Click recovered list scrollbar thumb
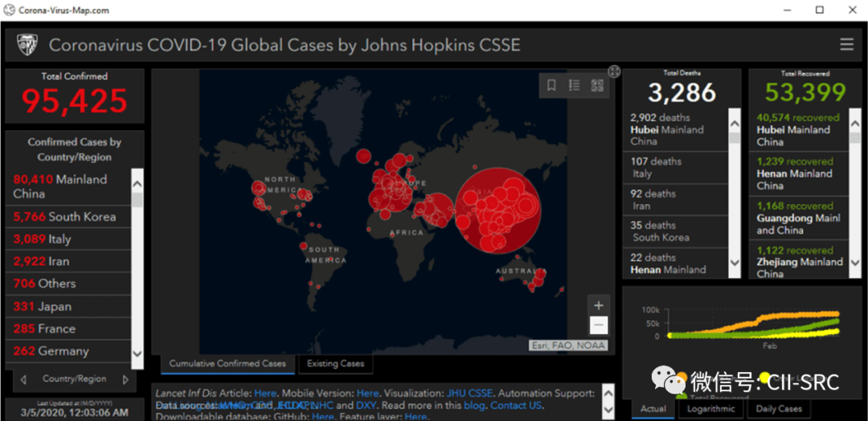The width and height of the screenshot is (868, 421). [x=854, y=137]
